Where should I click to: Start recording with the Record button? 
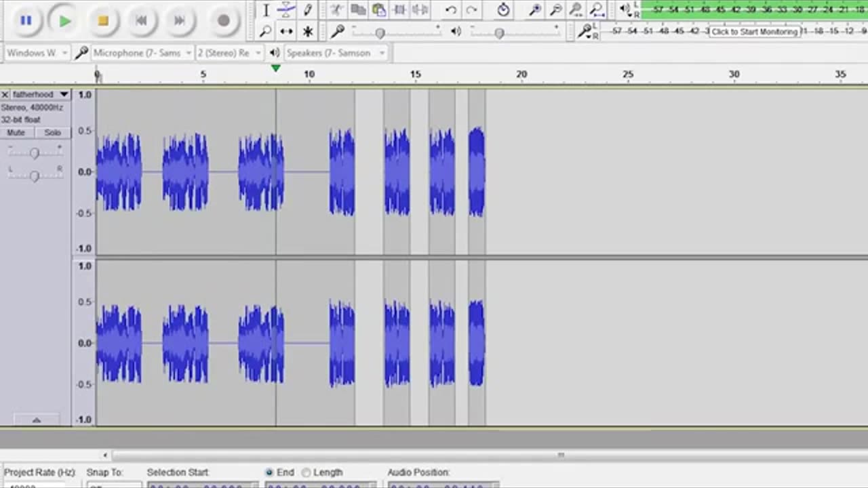pyautogui.click(x=223, y=20)
